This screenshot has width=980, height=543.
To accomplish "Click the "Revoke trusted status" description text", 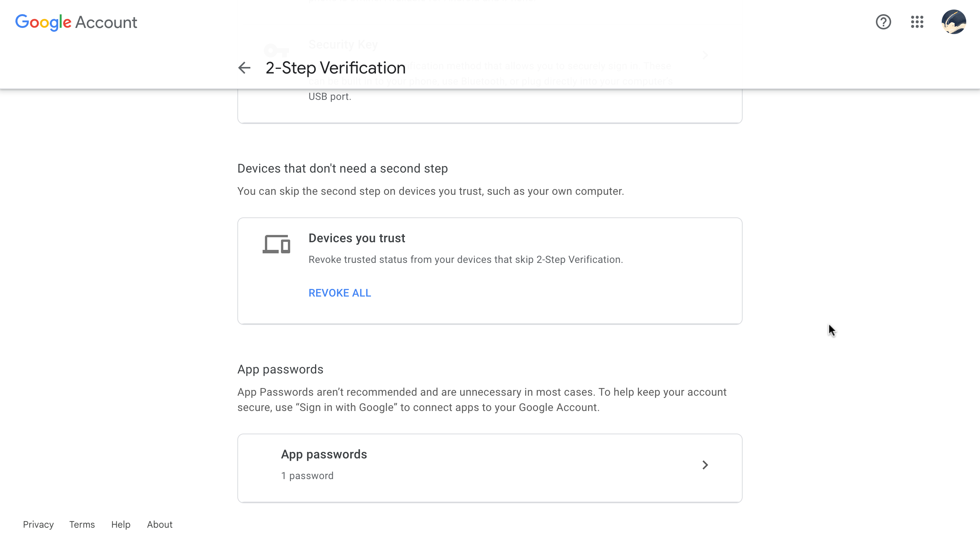I will (x=465, y=259).
